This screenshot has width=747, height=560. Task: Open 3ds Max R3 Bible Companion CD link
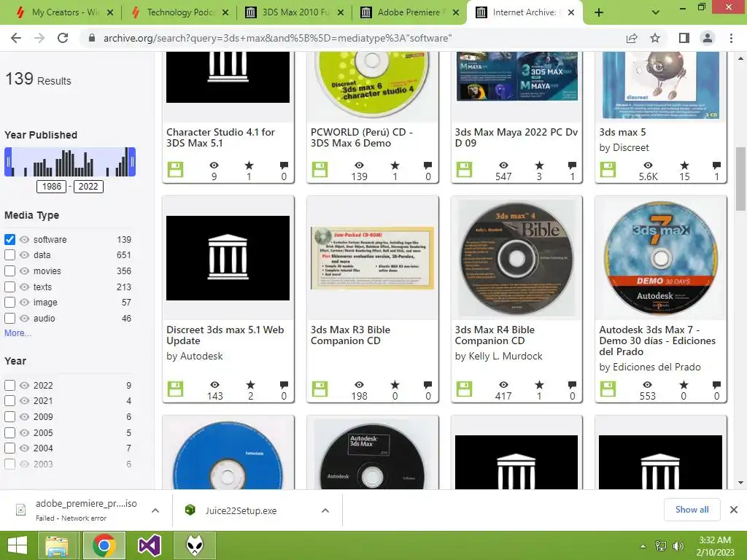point(350,335)
